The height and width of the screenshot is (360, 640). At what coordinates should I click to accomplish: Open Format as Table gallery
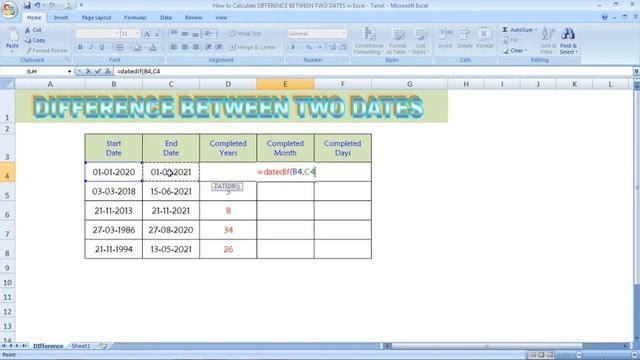pyautogui.click(x=397, y=40)
